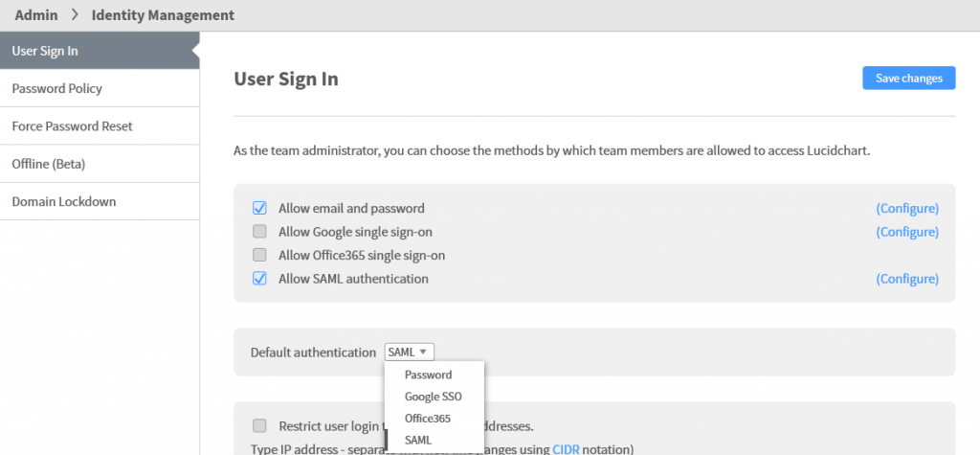The width and height of the screenshot is (980, 455).
Task: Open Domain Lockdown section
Action: [x=100, y=201]
